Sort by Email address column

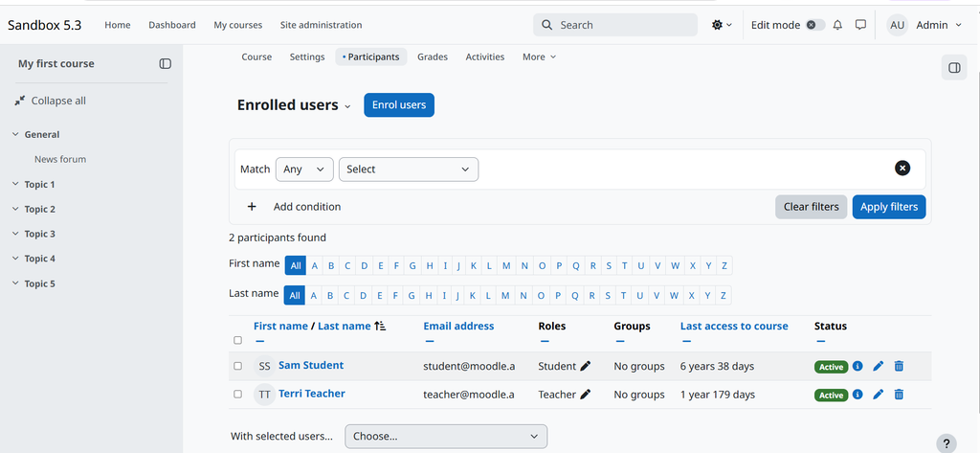click(x=458, y=326)
